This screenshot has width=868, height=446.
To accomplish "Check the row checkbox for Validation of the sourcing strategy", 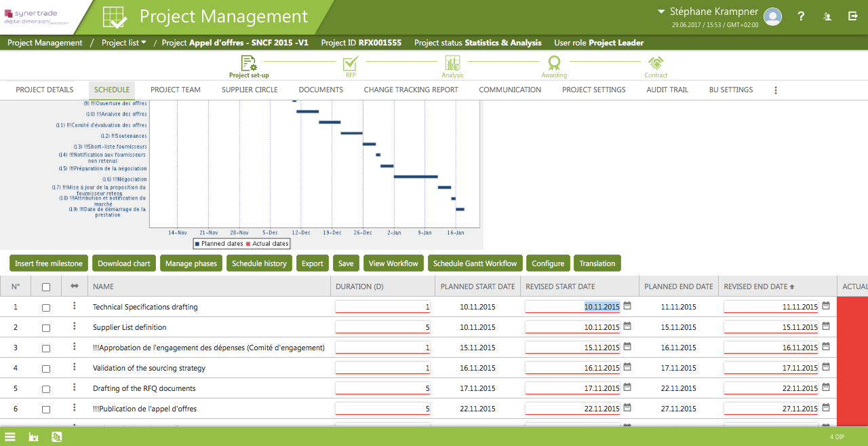I will click(46, 368).
